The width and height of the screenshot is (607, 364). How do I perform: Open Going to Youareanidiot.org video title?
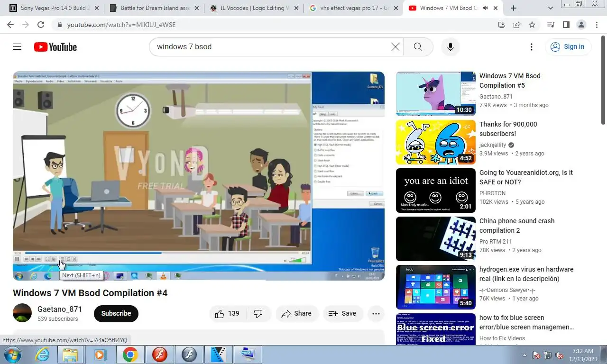tap(526, 177)
